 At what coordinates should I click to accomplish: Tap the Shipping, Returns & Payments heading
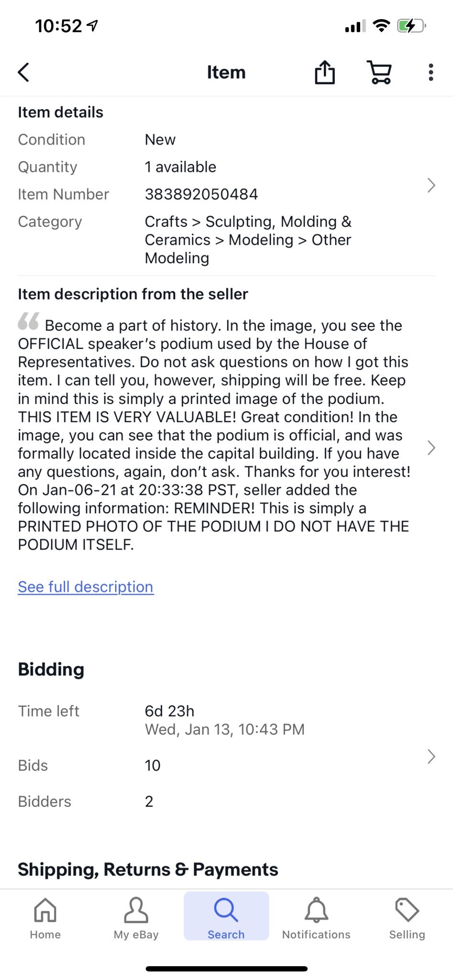tap(148, 869)
